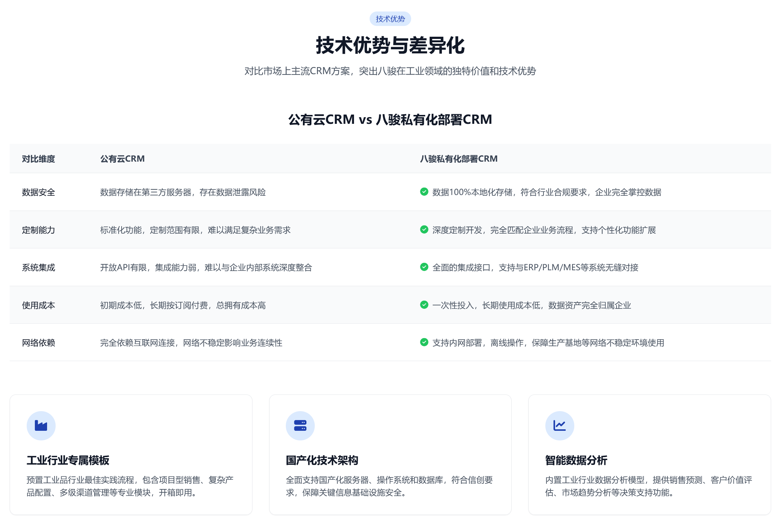Select the 使用成本 row label
The height and width of the screenshot is (532, 783).
[39, 305]
